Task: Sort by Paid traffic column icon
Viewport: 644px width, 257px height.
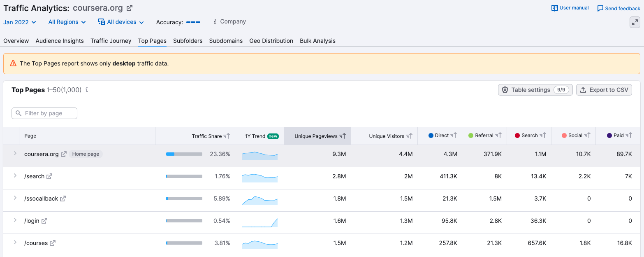Action: point(629,135)
